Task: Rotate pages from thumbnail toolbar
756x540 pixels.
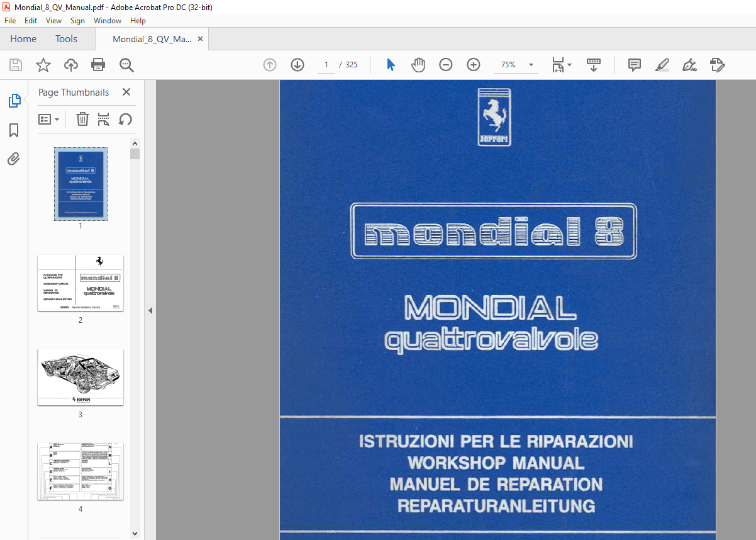Action: coord(125,119)
